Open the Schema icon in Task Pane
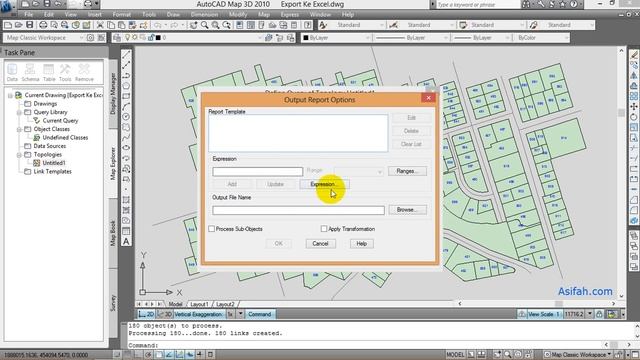The width and height of the screenshot is (640, 360). point(30,73)
